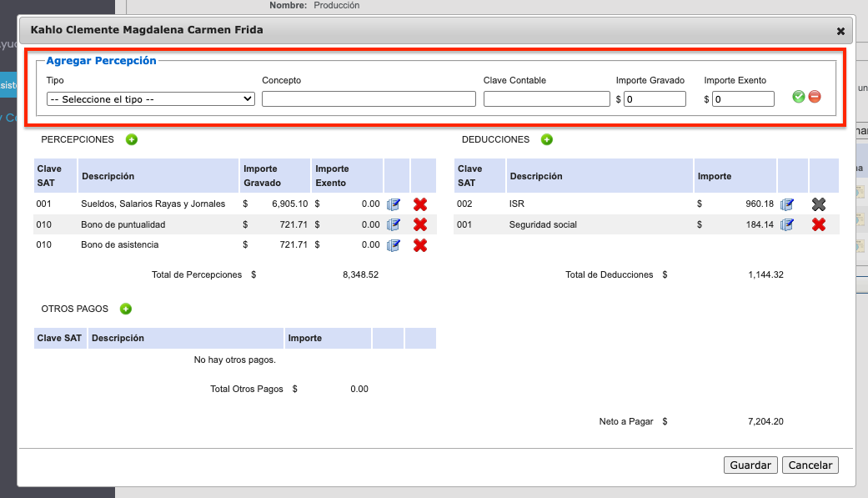Click the Concepto text field

click(369, 98)
